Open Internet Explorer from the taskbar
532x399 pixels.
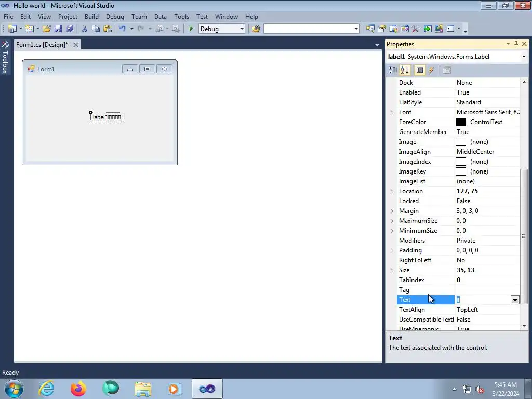[x=46, y=389]
